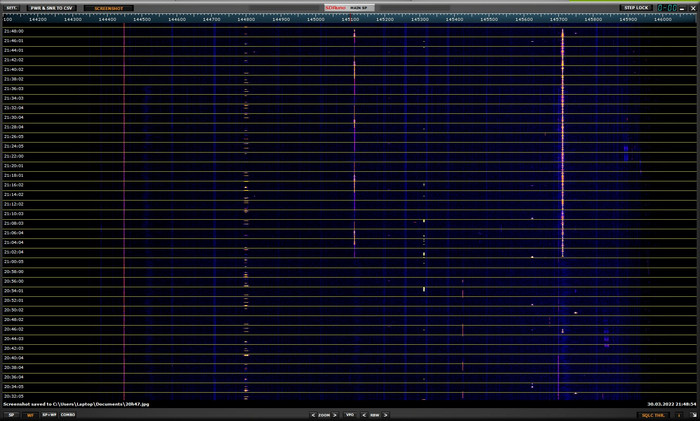Click the 21:30:04 time stamp row
The height and width of the screenshot is (421, 700).
(14, 117)
